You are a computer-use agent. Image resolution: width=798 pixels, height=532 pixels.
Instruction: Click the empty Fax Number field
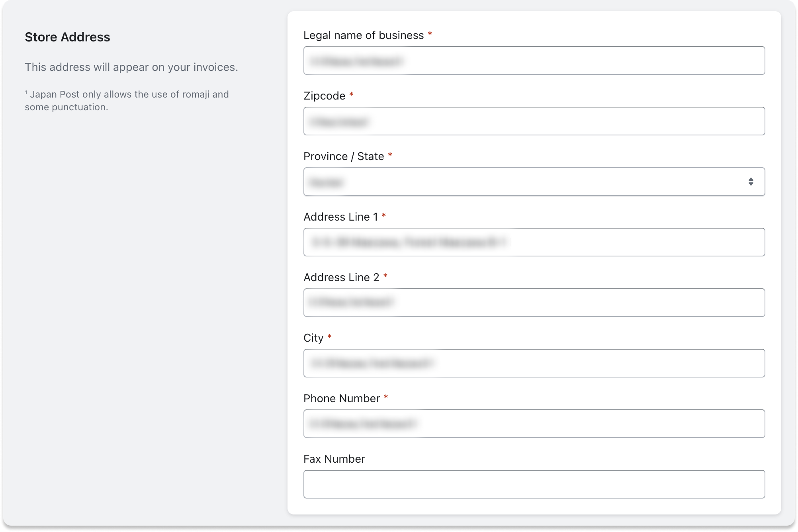pos(534,484)
